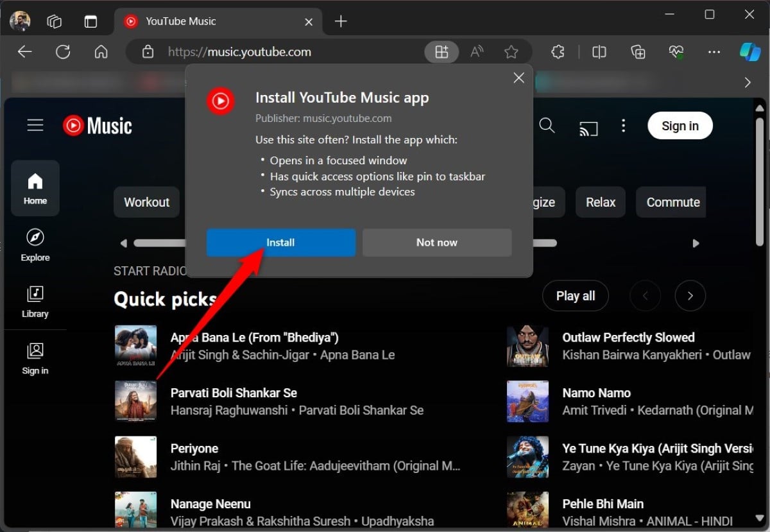Select Home in the sidebar

35,188
